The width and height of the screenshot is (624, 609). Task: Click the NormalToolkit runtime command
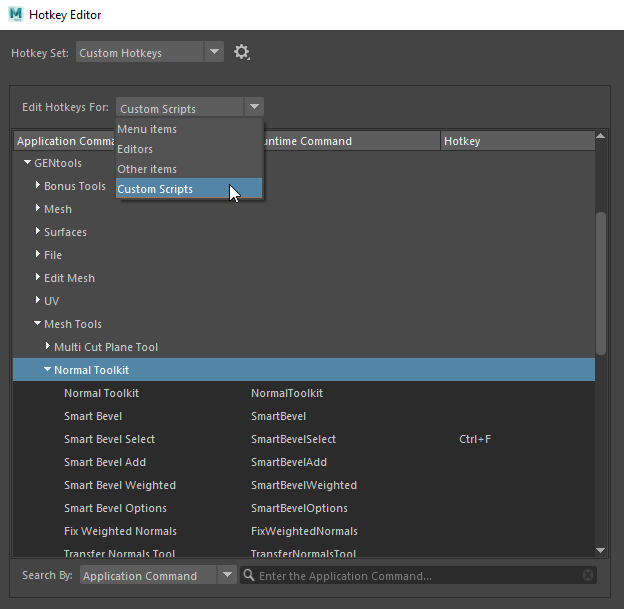click(x=287, y=393)
